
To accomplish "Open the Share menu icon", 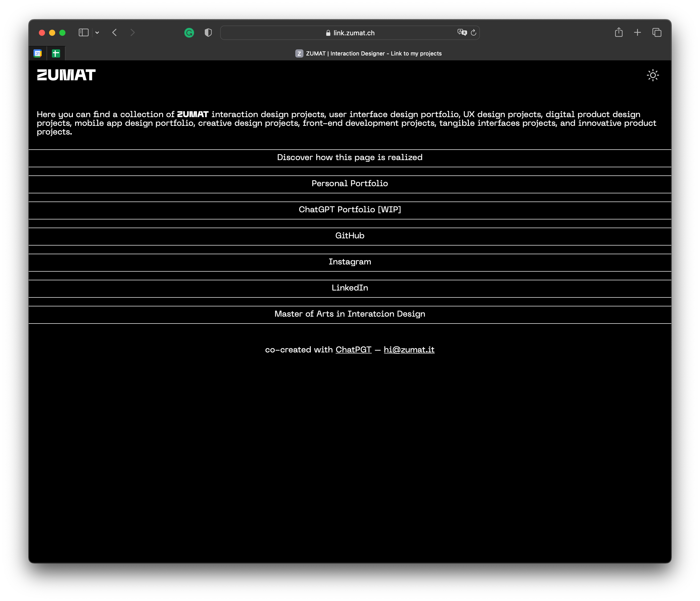I will pos(619,32).
